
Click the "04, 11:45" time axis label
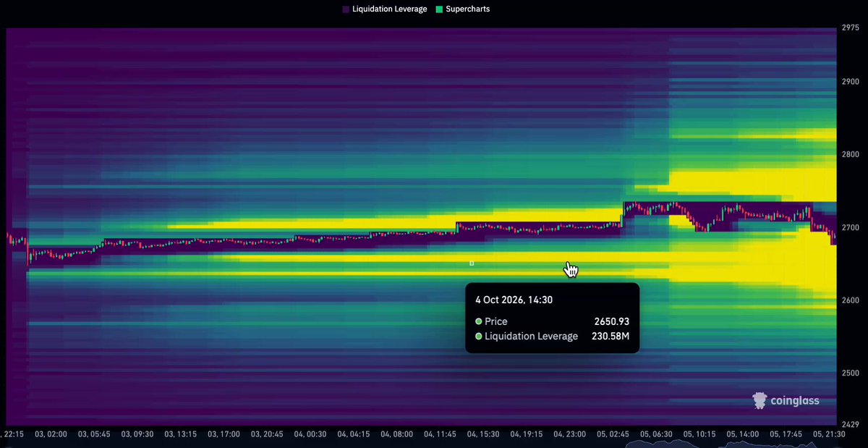tap(440, 434)
